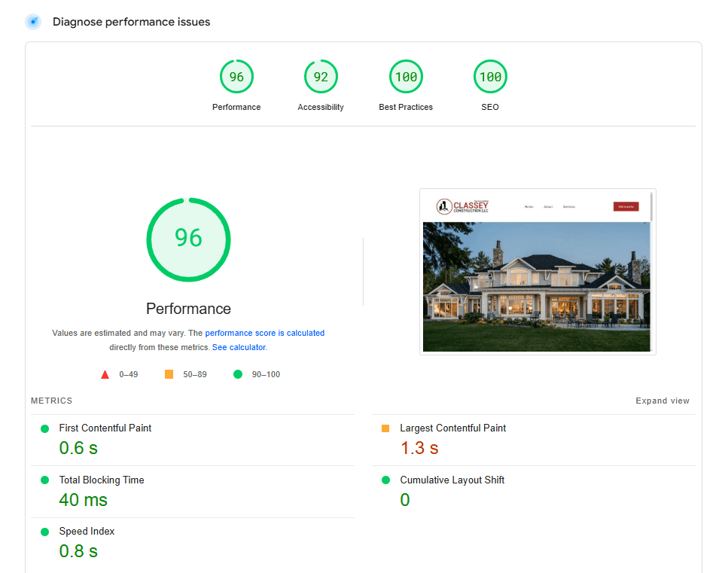This screenshot has width=728, height=573.
Task: Select the 'SEO' category label
Action: click(x=490, y=107)
